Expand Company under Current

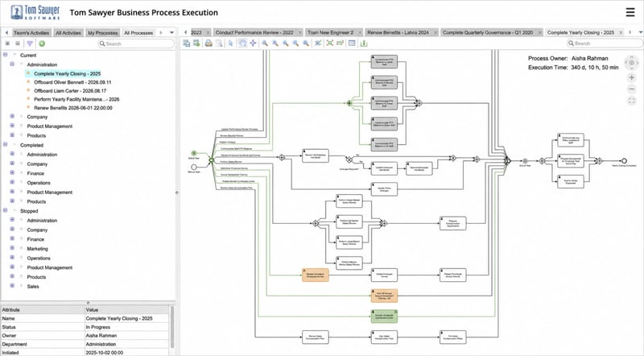pos(12,117)
